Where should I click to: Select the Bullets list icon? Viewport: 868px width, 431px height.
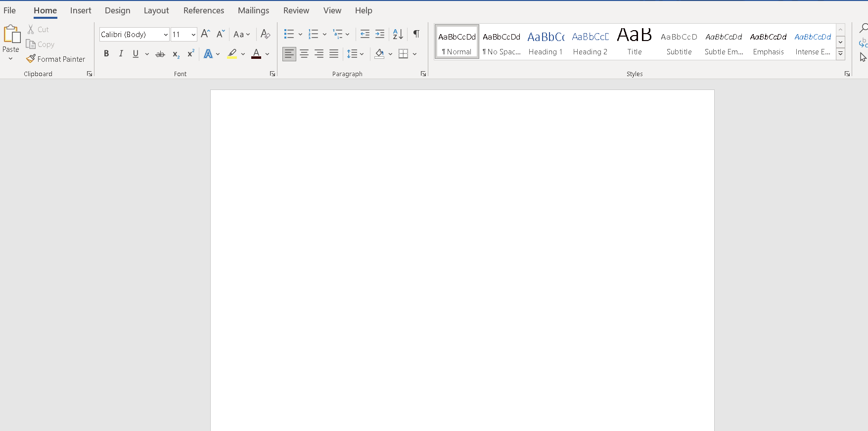pyautogui.click(x=289, y=34)
